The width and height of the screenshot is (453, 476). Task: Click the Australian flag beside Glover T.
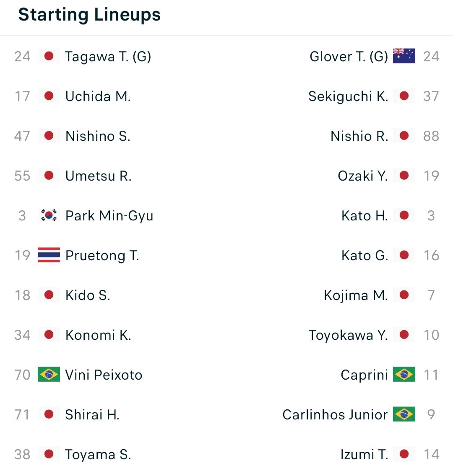(x=404, y=56)
